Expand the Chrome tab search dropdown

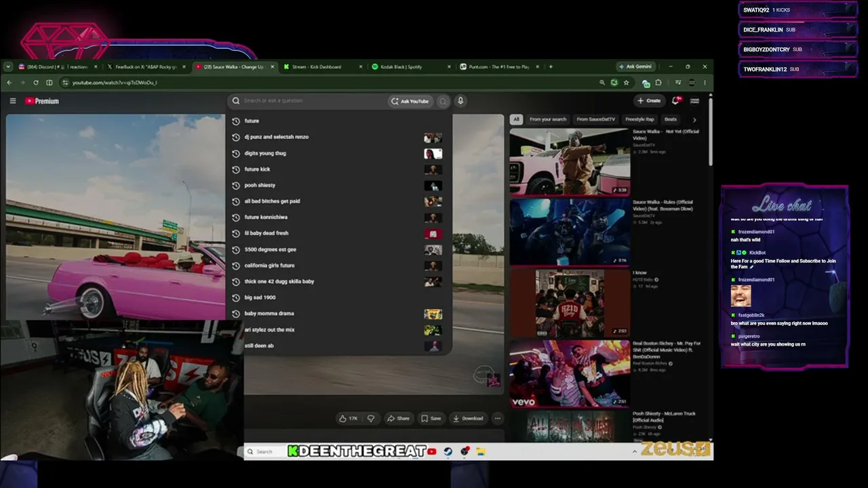click(x=7, y=66)
